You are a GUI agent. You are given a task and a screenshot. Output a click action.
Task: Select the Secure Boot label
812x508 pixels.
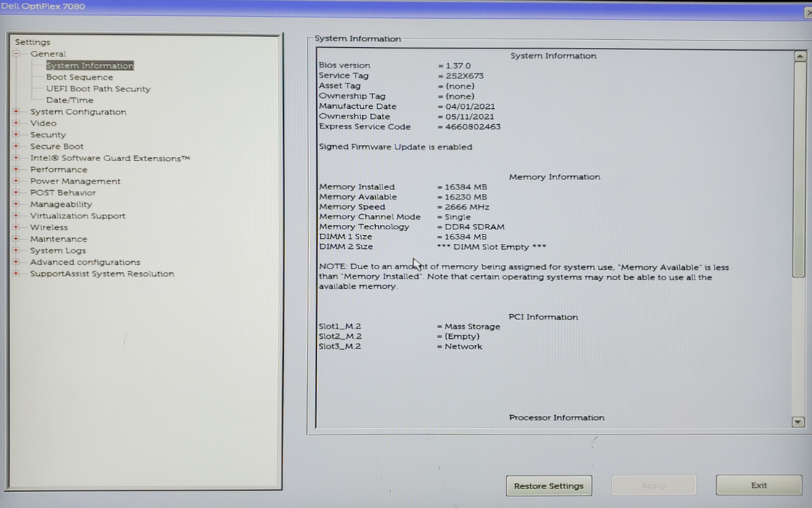pos(57,147)
